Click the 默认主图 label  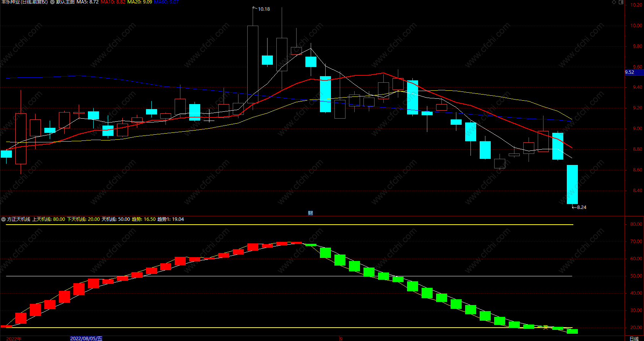[65, 2]
